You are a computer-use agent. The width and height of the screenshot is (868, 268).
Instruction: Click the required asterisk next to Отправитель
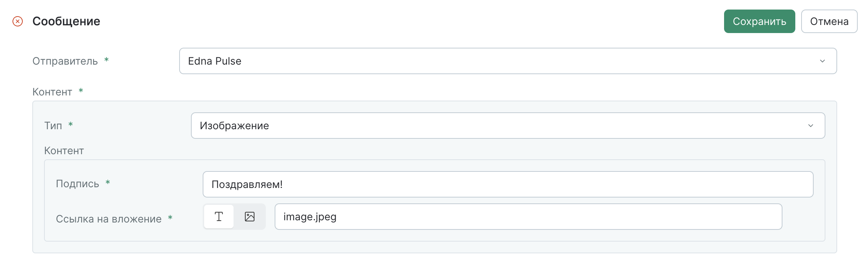pyautogui.click(x=106, y=60)
